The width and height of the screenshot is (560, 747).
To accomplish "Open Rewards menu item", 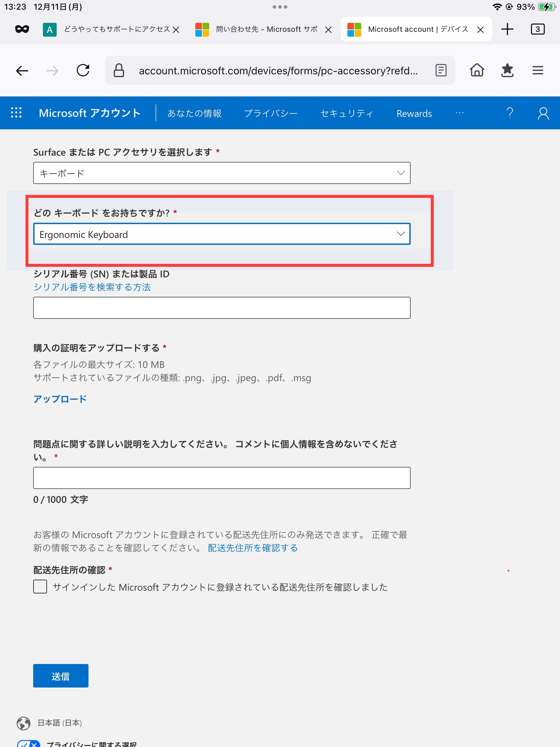I will tap(414, 113).
